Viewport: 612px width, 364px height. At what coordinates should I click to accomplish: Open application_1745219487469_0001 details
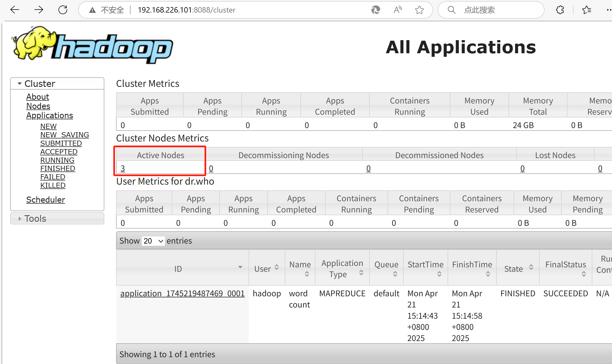click(x=182, y=293)
